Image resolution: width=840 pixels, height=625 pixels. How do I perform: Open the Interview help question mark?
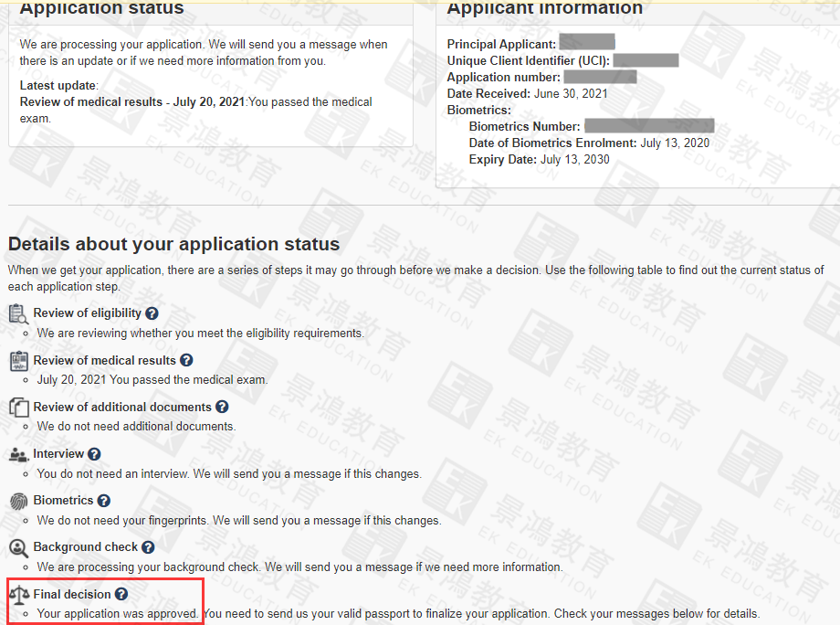tap(94, 454)
